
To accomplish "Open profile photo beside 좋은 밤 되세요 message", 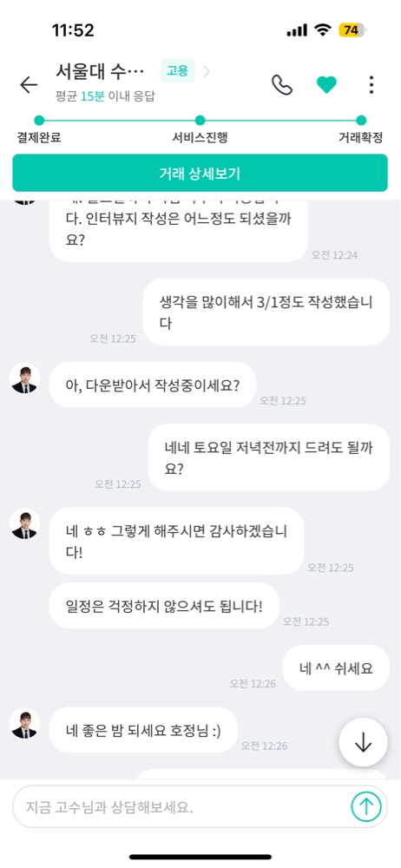I will (x=24, y=724).
